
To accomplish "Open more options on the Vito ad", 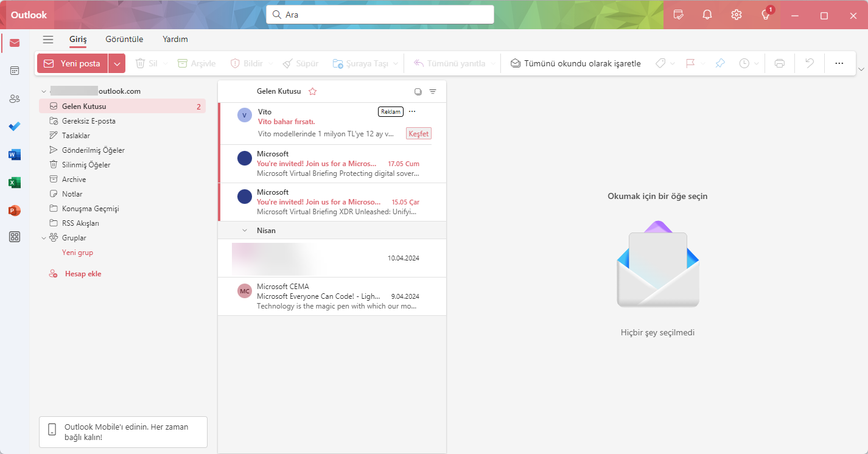I will 412,111.
